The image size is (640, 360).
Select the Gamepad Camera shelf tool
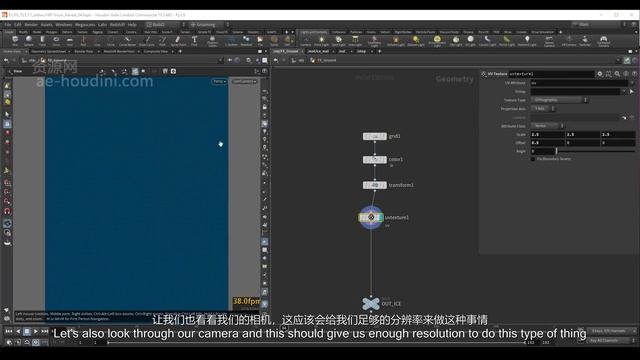[x=603, y=41]
